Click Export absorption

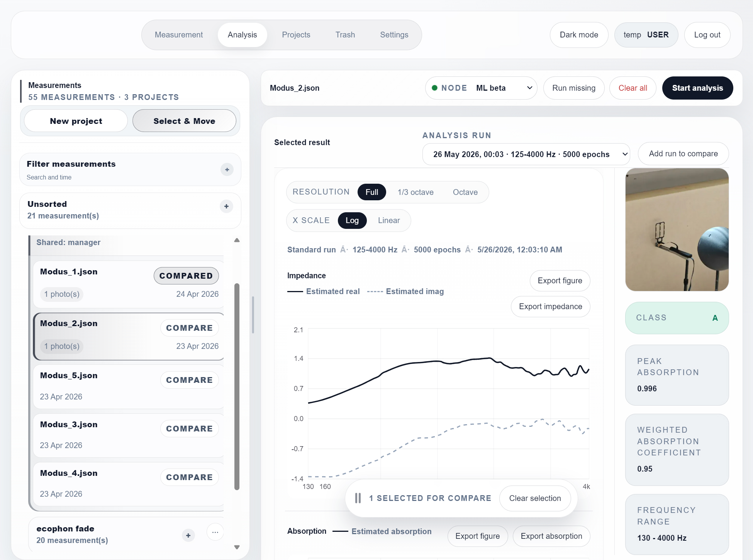coord(551,536)
